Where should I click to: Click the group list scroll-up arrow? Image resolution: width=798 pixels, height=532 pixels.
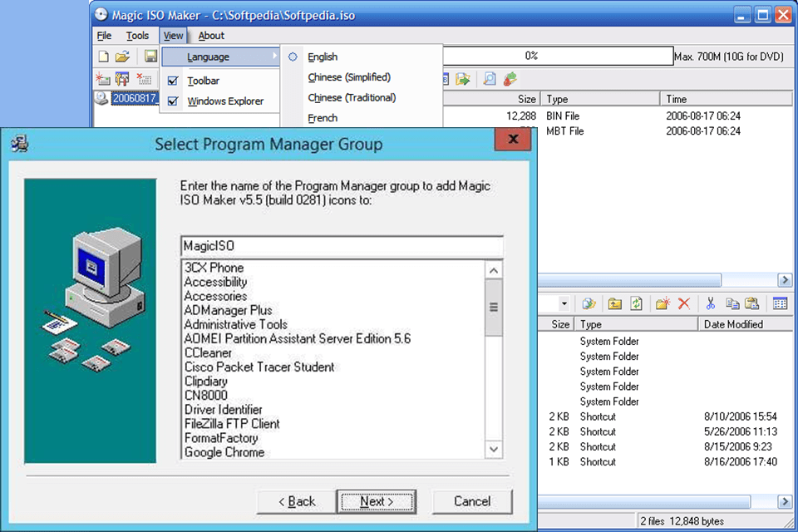point(493,270)
